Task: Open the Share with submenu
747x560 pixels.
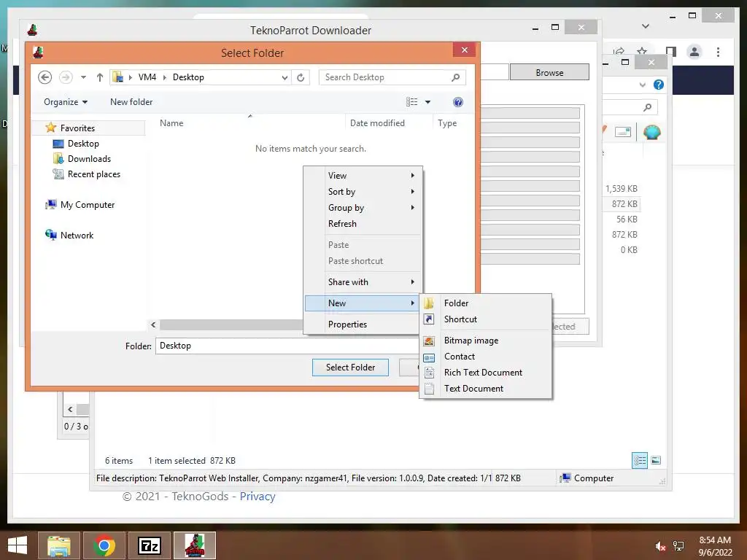Action: click(363, 282)
